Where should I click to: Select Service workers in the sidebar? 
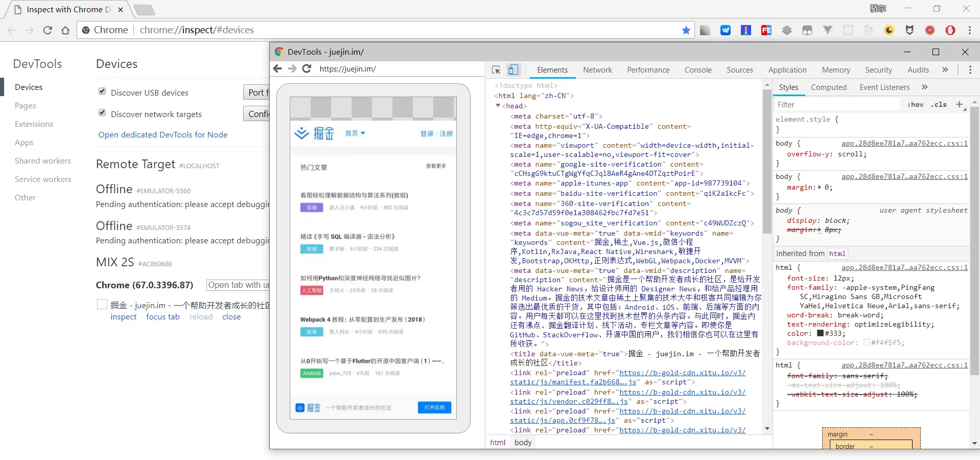coord(43,179)
